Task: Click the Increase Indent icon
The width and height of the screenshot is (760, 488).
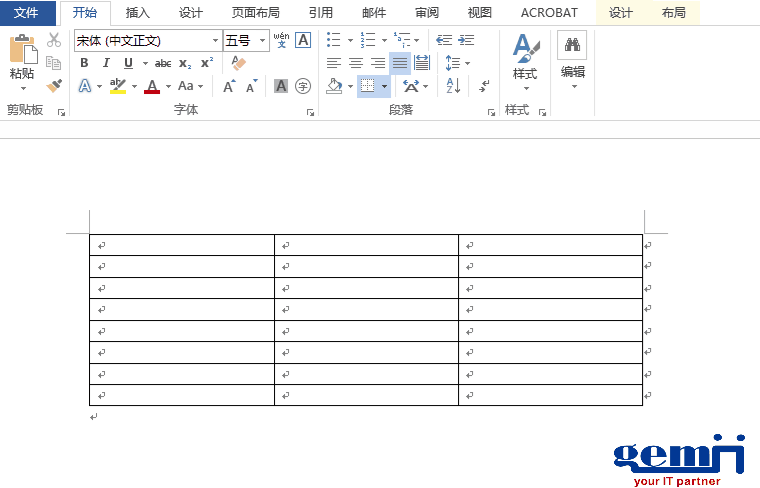Action: [x=466, y=40]
